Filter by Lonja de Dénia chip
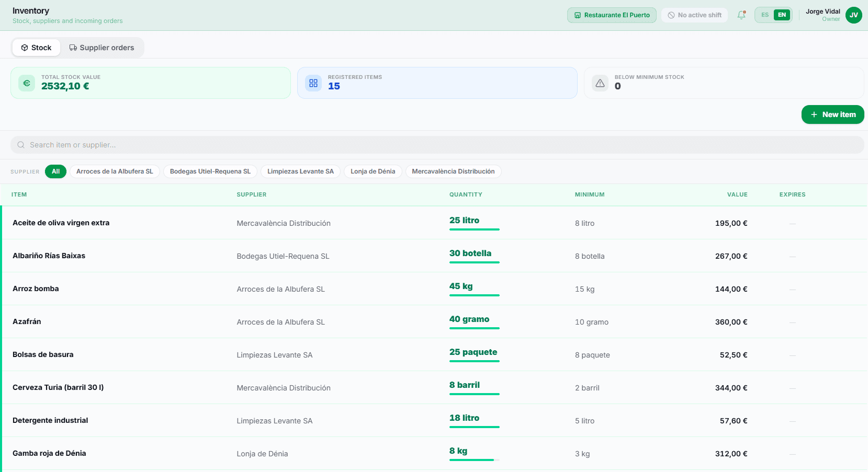Viewport: 868px width, 472px height. 373,171
